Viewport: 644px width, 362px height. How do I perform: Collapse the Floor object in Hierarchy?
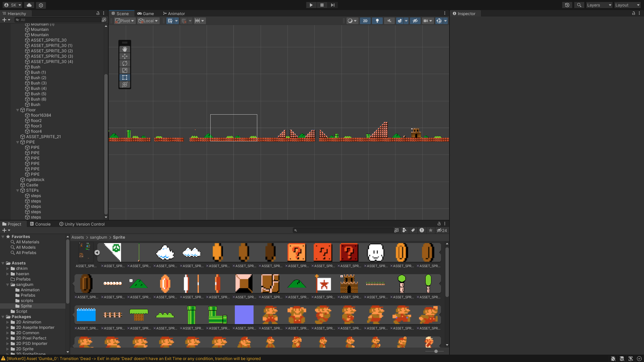tap(18, 110)
